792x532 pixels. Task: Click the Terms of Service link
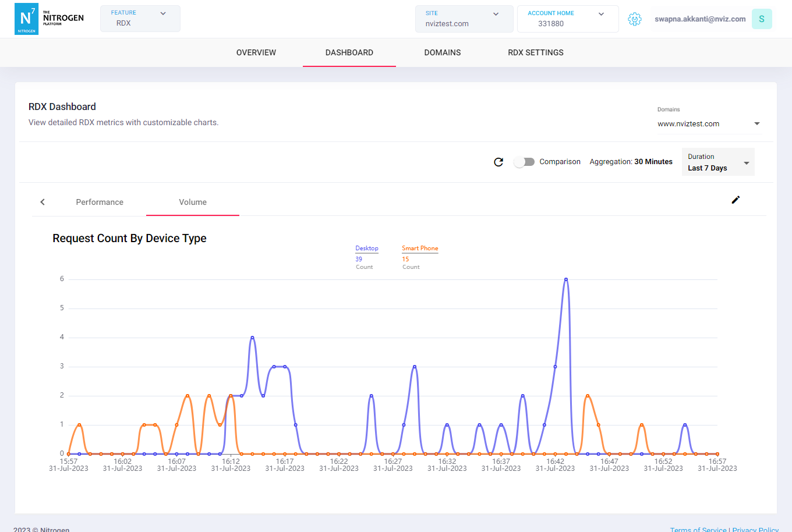[698, 529]
